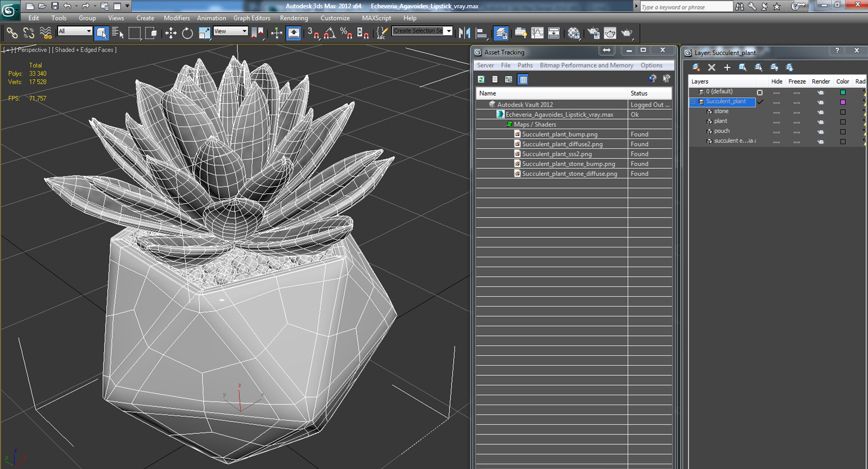Toggle Render for the stone object

click(x=820, y=112)
